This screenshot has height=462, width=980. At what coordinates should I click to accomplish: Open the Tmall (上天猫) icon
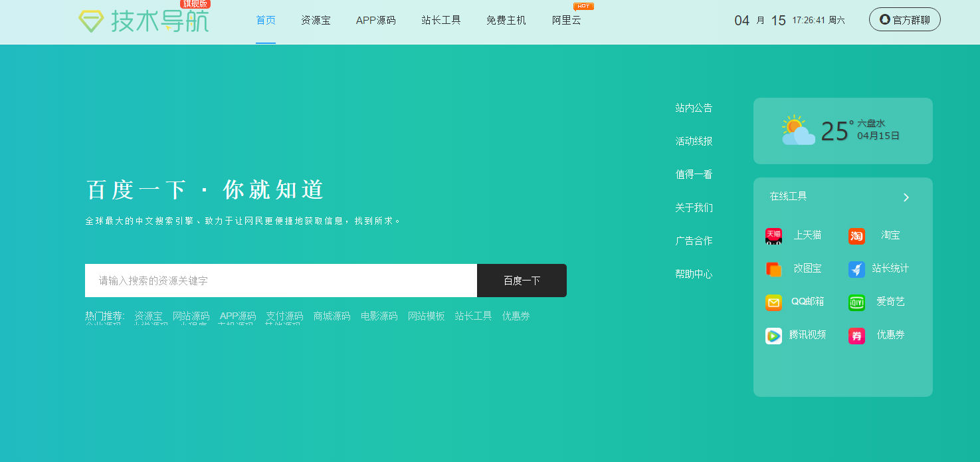pyautogui.click(x=773, y=236)
